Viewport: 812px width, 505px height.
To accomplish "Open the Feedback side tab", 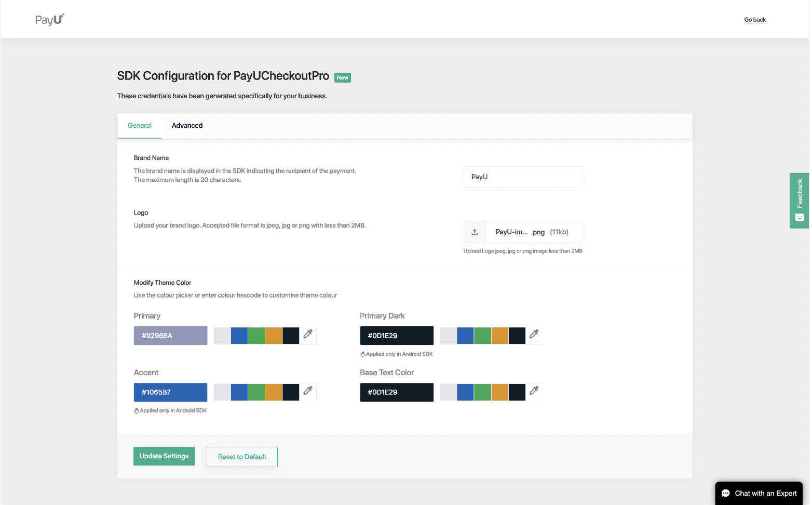I will [x=800, y=201].
